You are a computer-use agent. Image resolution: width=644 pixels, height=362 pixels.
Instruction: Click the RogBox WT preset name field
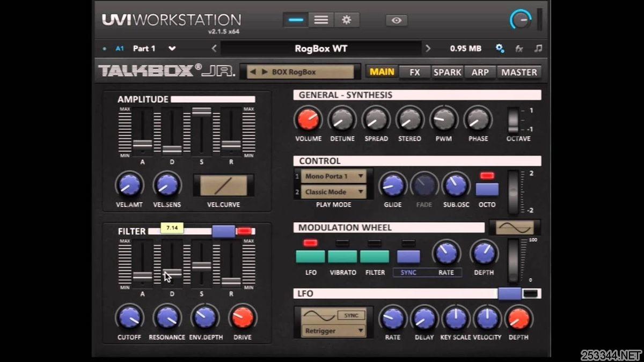pos(321,48)
